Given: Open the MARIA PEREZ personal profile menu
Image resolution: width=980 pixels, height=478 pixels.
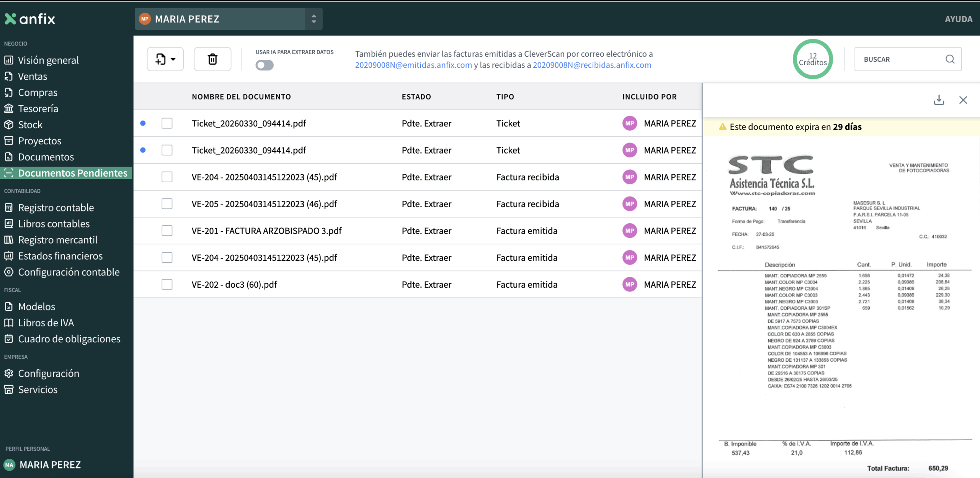Looking at the screenshot, I should 50,465.
